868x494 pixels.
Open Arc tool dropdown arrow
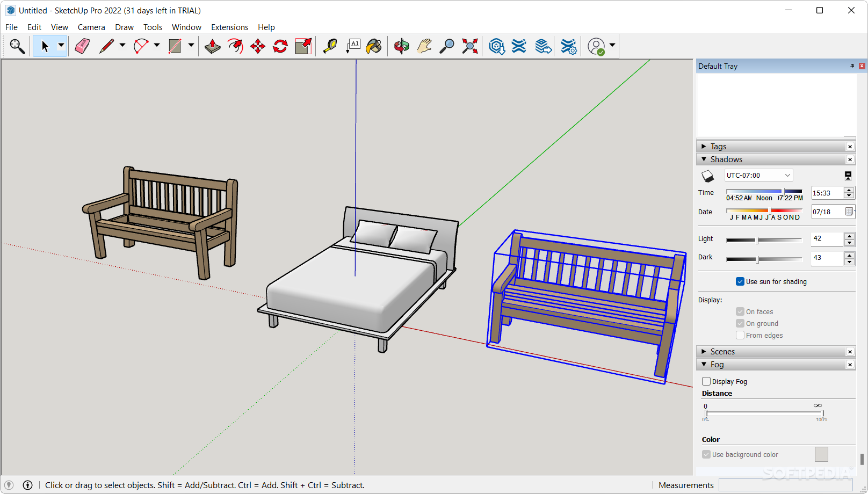pos(157,46)
